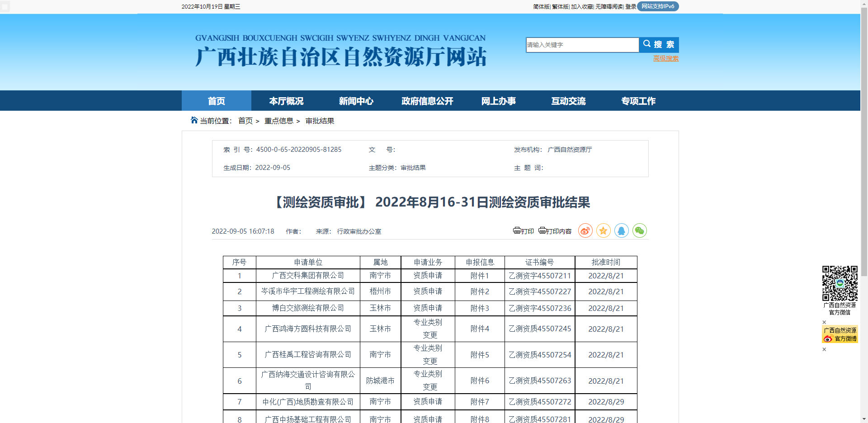Click 打印内容 print content link
The height and width of the screenshot is (423, 868).
pos(555,231)
